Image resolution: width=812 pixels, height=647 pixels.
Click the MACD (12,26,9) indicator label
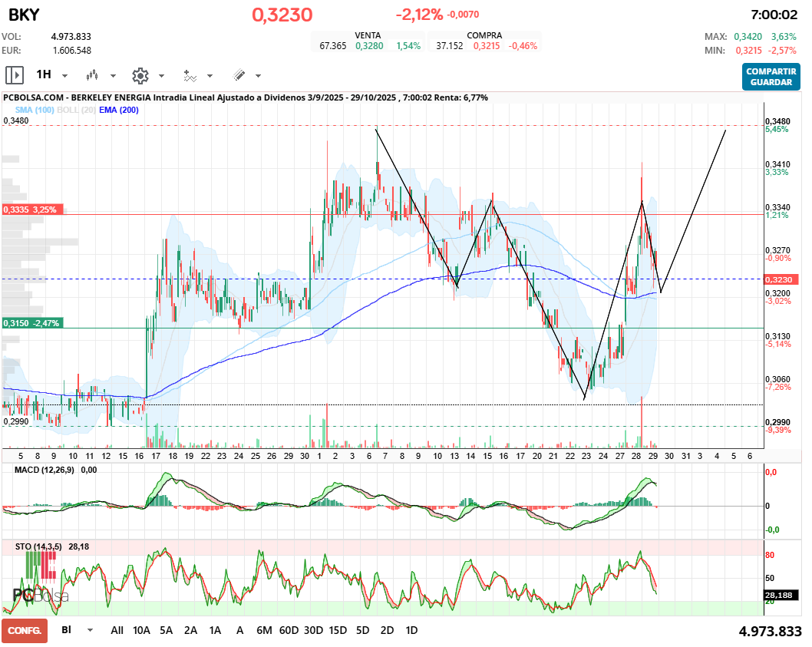point(44,470)
